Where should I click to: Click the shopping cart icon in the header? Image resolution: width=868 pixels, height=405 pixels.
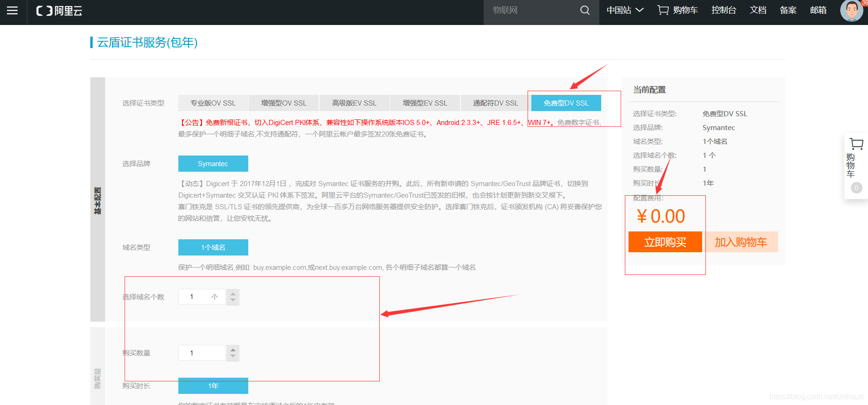coord(663,10)
